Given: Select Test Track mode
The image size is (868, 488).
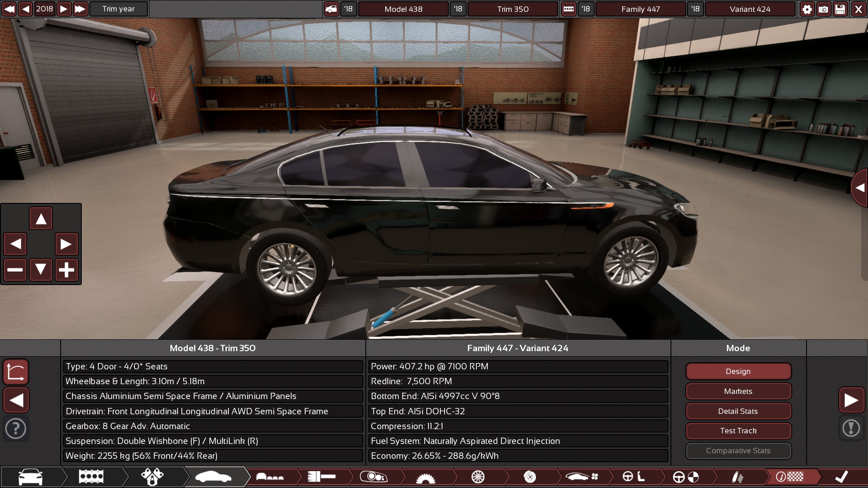Looking at the screenshot, I should click(x=738, y=431).
